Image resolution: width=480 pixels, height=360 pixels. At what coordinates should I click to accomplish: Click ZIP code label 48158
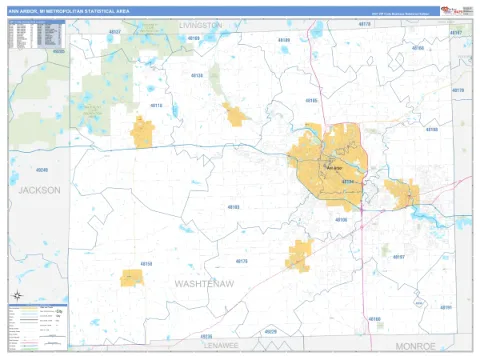146,264
